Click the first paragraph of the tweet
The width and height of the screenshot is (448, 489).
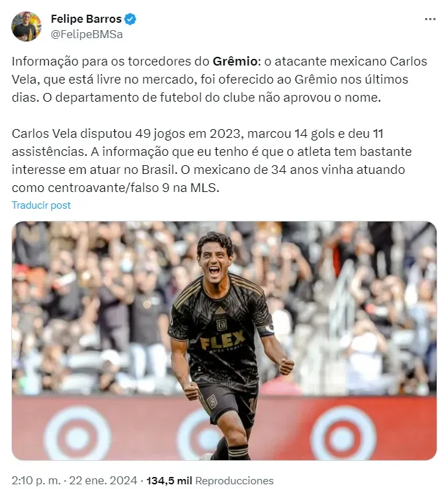(x=219, y=80)
